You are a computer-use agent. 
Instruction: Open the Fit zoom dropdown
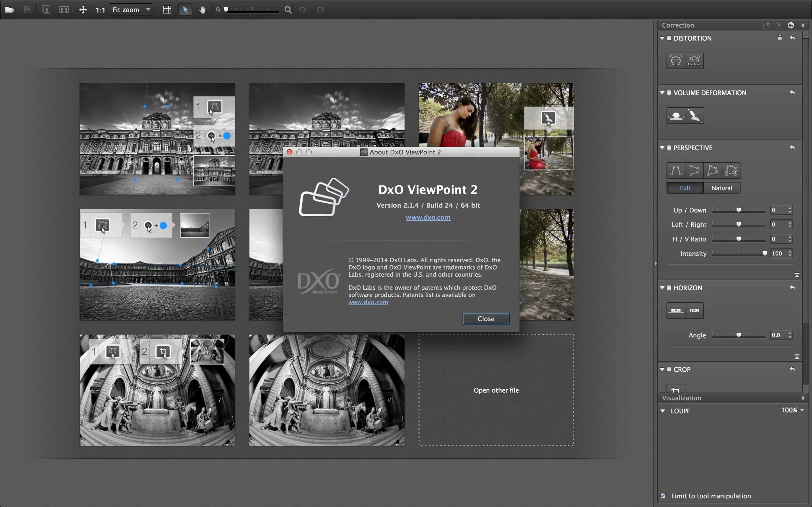(x=131, y=10)
